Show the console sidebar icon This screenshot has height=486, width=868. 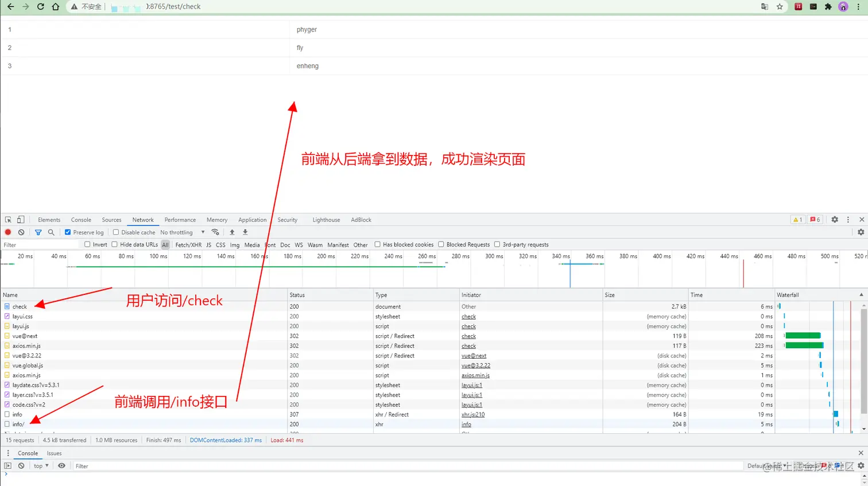coord(8,466)
